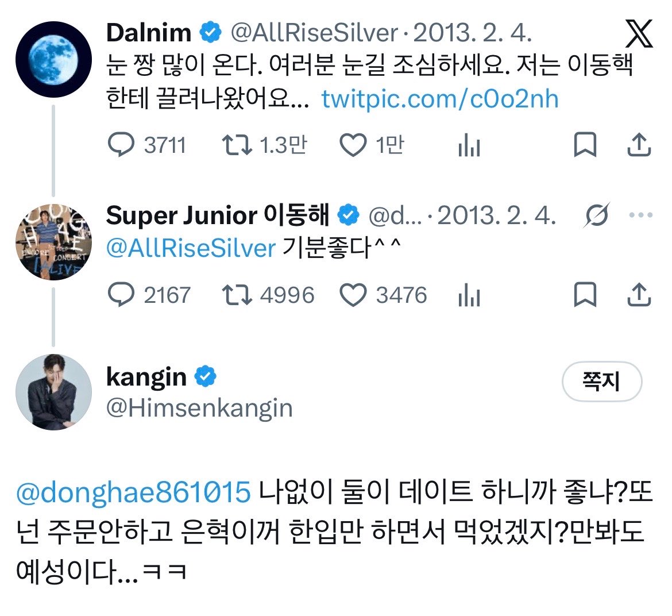View analytics for 이동해's tweet
672x616 pixels.
pos(469,295)
